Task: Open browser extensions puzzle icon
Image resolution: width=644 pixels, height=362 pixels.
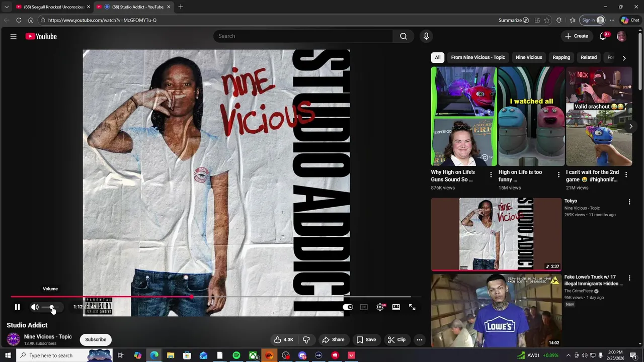Action: pos(559,20)
